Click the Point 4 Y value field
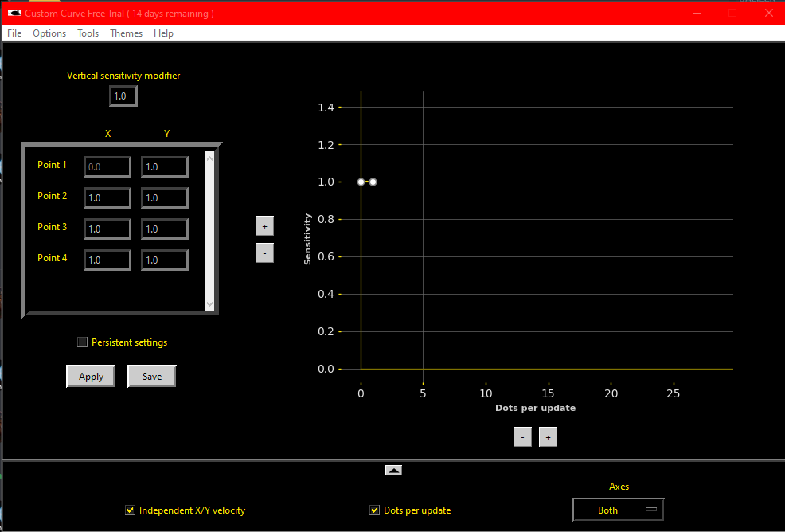Screen dimensions: 785x532 click(x=165, y=260)
